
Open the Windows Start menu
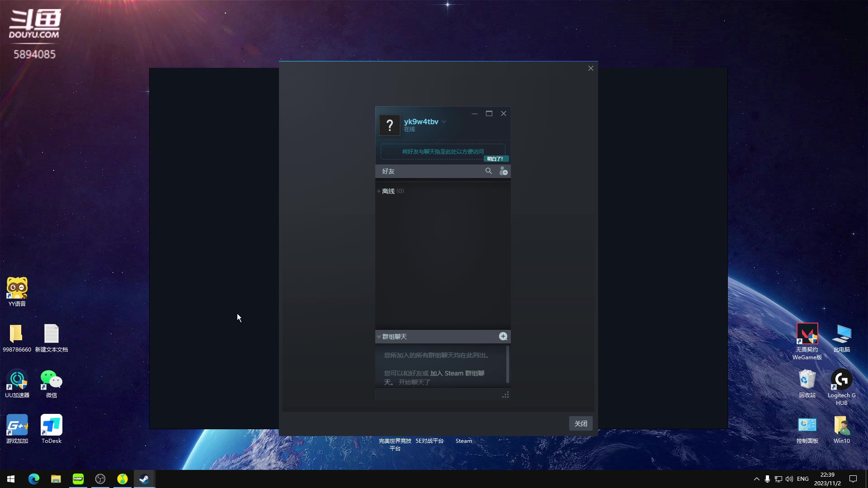click(11, 479)
